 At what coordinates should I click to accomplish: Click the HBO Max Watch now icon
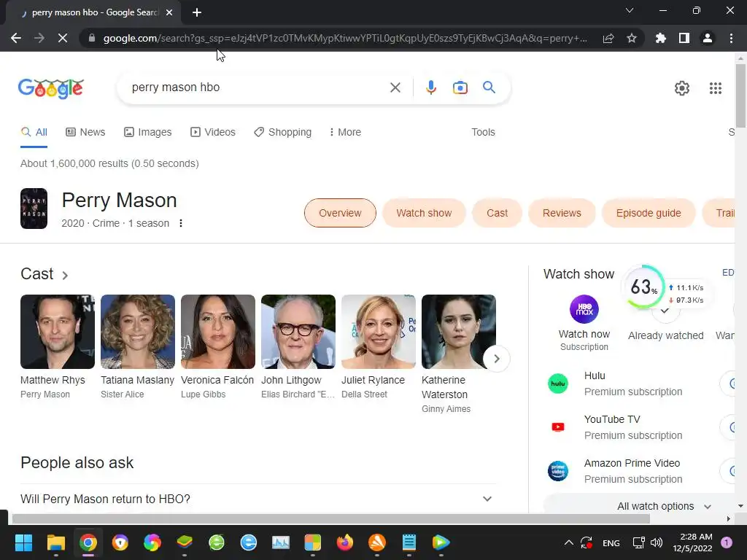(584, 309)
